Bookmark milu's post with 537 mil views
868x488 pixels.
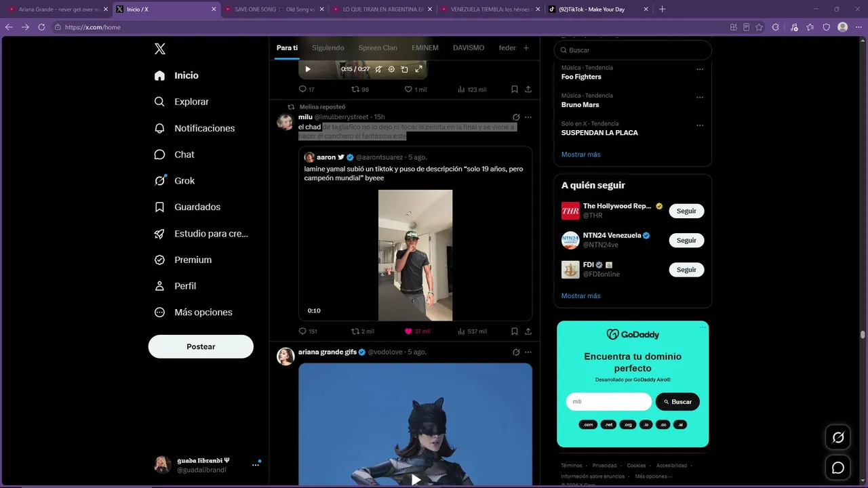pyautogui.click(x=515, y=331)
